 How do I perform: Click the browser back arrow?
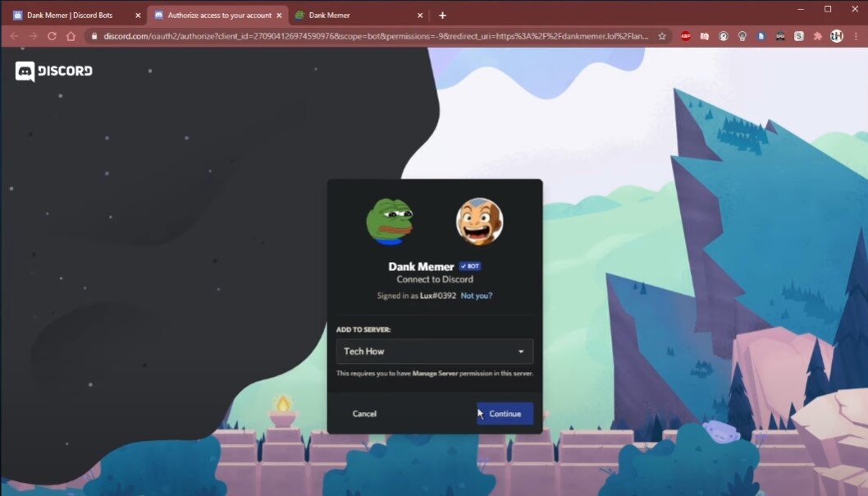coord(14,36)
